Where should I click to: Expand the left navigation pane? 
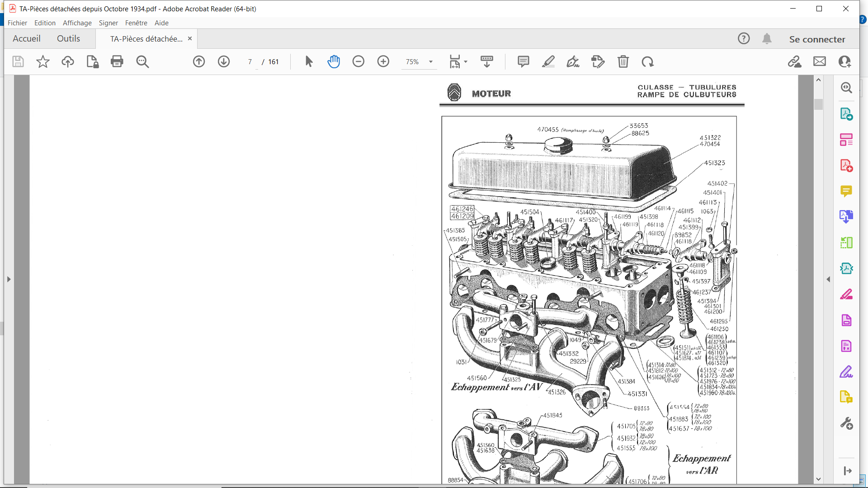point(9,279)
